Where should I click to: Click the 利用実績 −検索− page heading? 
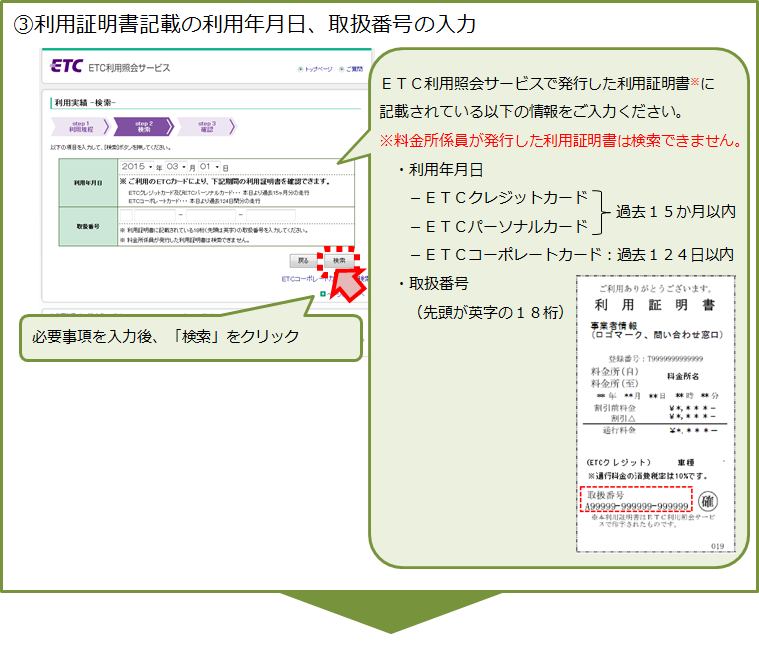pyautogui.click(x=85, y=103)
